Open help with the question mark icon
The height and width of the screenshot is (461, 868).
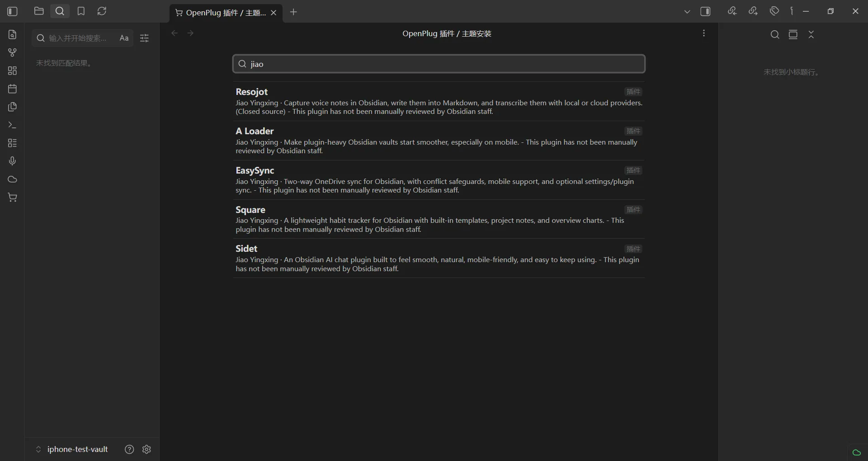click(129, 449)
